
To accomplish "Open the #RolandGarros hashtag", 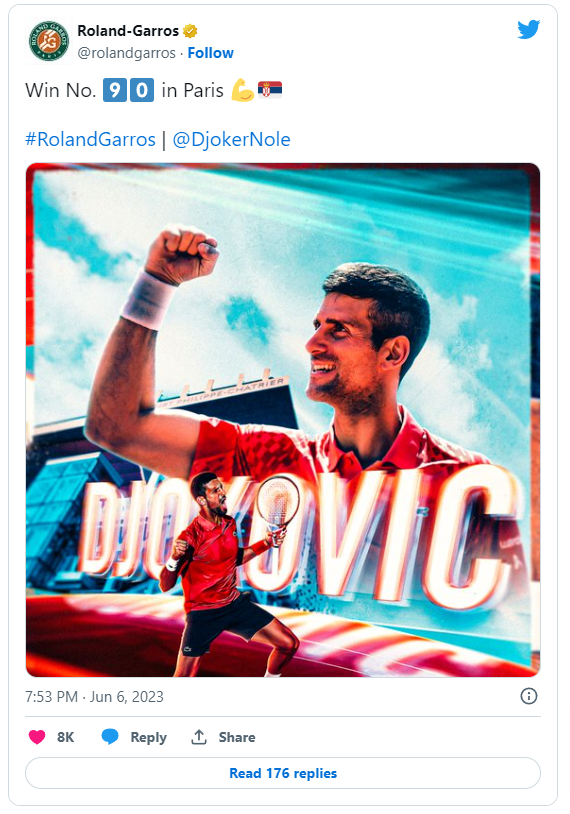I will [90, 139].
